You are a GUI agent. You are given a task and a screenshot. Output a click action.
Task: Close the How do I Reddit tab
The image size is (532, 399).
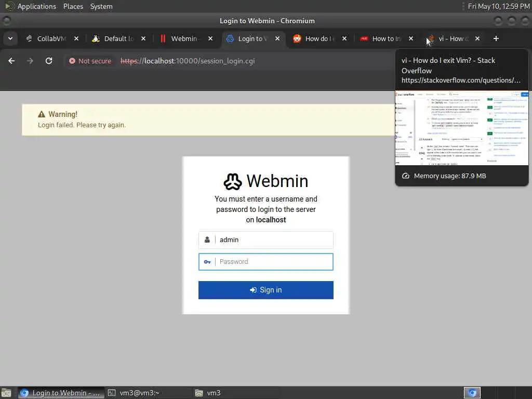344,38
